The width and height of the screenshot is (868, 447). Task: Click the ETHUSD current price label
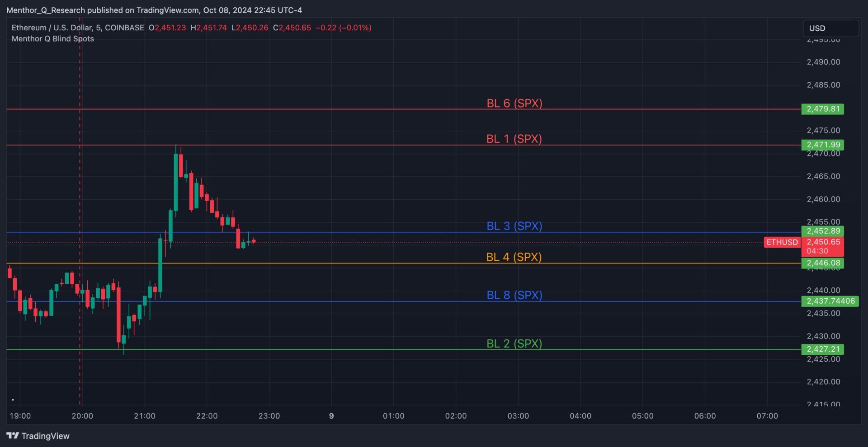(782, 242)
